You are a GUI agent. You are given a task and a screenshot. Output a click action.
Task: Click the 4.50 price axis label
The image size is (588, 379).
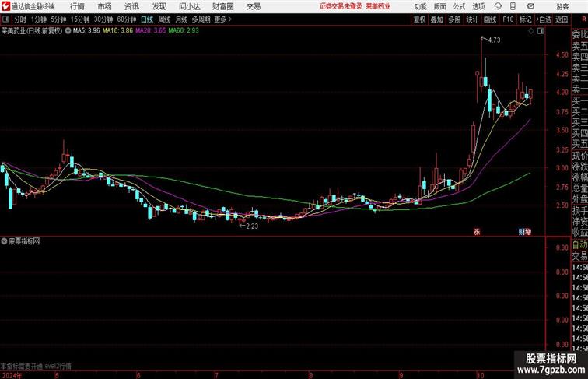(x=562, y=54)
